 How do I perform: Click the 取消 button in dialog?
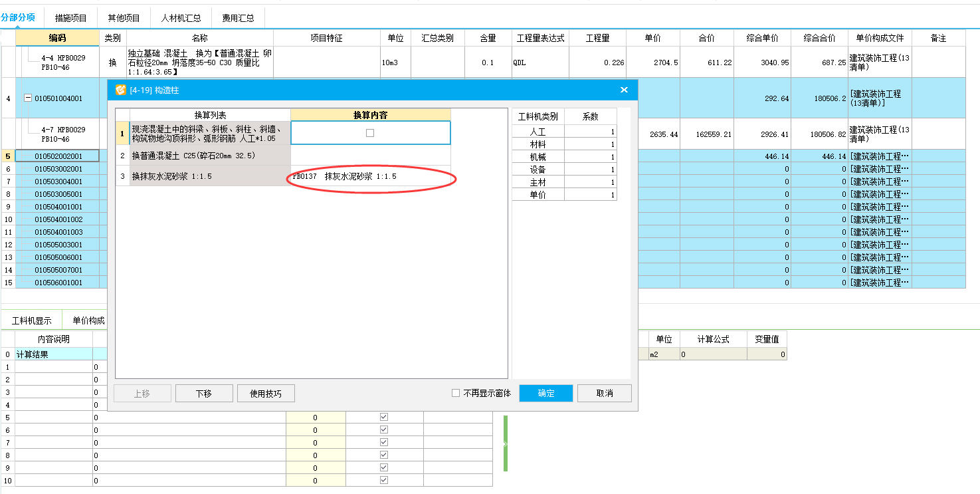click(605, 393)
